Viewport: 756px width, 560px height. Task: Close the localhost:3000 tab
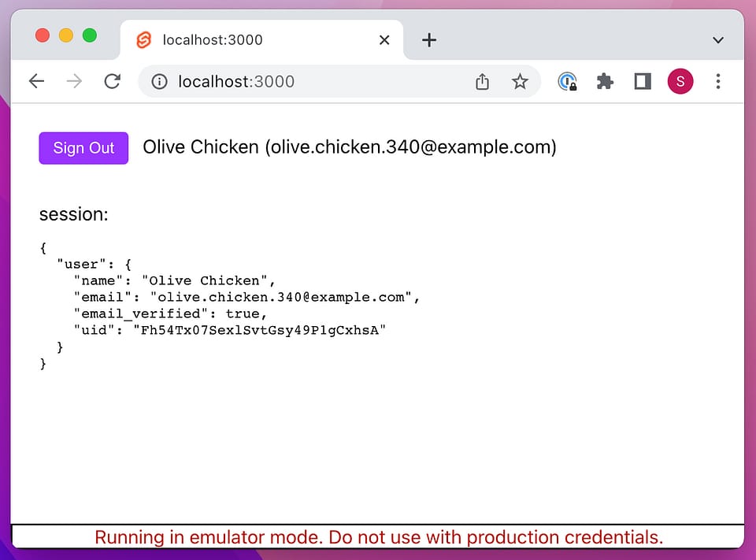point(384,39)
